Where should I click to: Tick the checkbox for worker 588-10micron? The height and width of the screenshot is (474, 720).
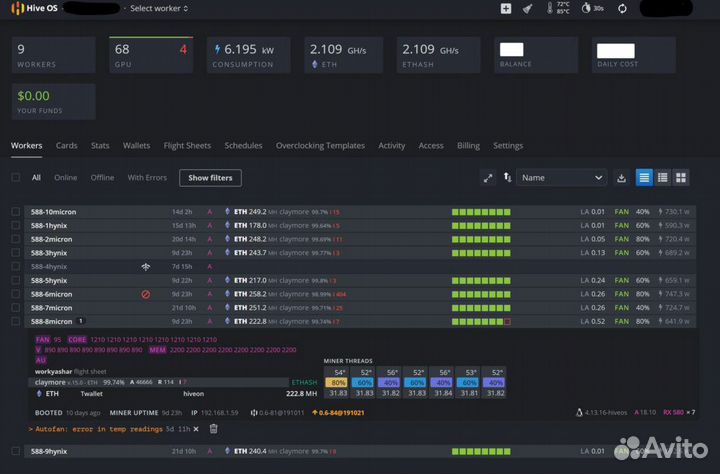[15, 212]
